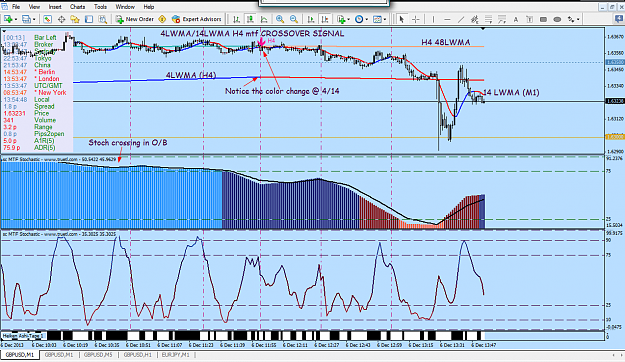This screenshot has height=362, width=625.
Task: Open the File menu
Action: [x=16, y=7]
